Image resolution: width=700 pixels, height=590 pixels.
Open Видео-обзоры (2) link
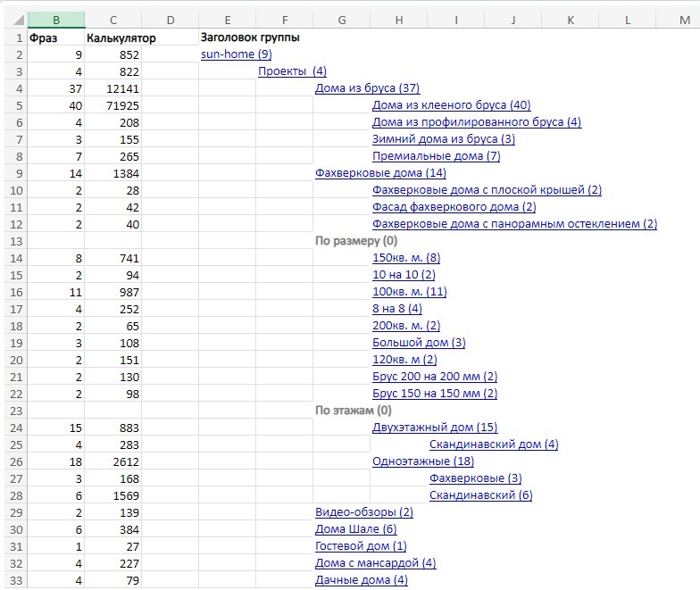click(x=364, y=512)
